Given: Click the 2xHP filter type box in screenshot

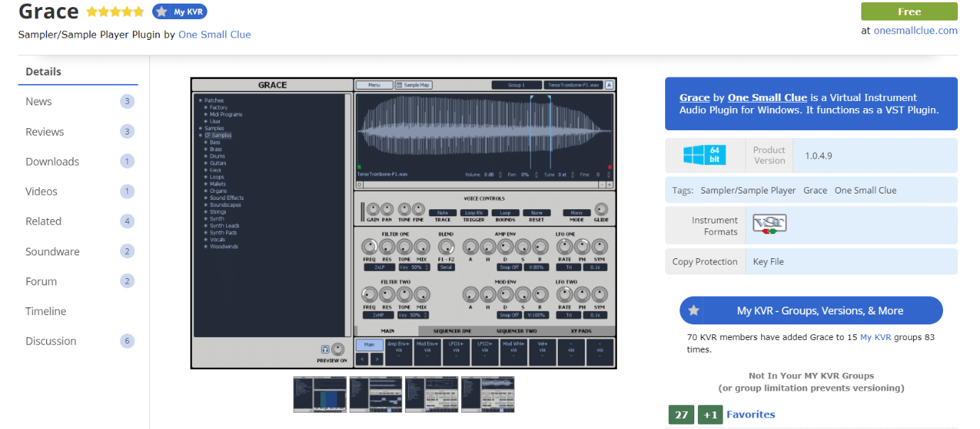Looking at the screenshot, I should pos(378,314).
